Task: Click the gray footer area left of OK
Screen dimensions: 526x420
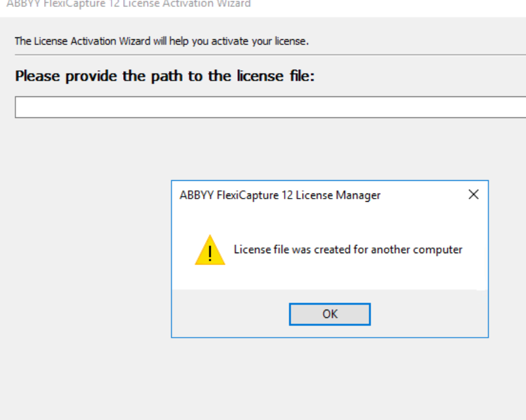Action: coord(230,313)
